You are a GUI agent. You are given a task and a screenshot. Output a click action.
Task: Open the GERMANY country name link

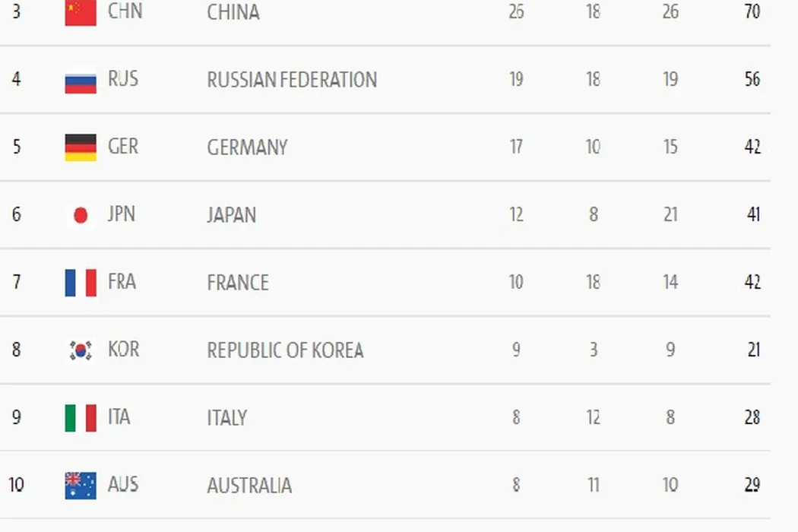click(247, 147)
